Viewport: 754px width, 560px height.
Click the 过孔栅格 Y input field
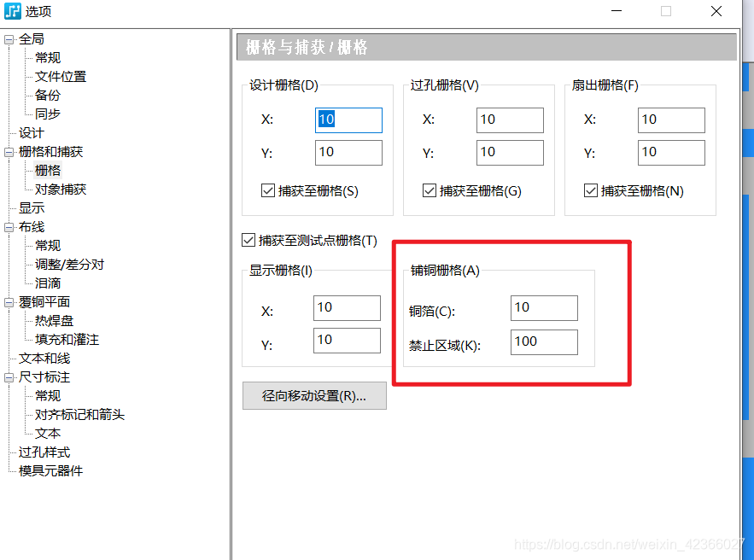pos(510,152)
